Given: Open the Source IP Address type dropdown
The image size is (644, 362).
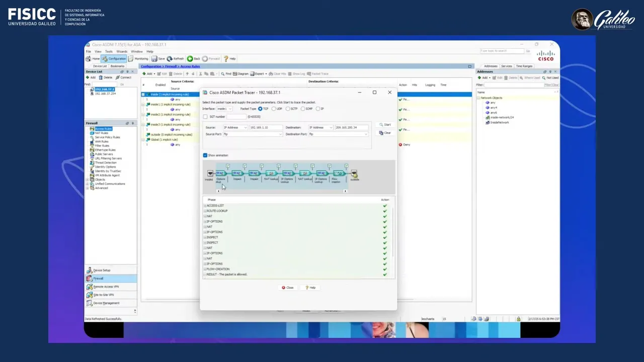Looking at the screenshot, I should pos(235,128).
